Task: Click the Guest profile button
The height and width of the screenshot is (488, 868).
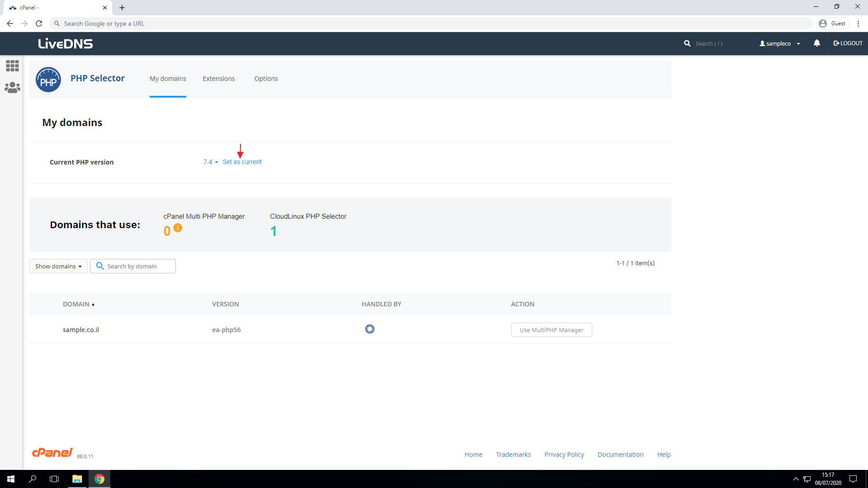Action: point(833,23)
